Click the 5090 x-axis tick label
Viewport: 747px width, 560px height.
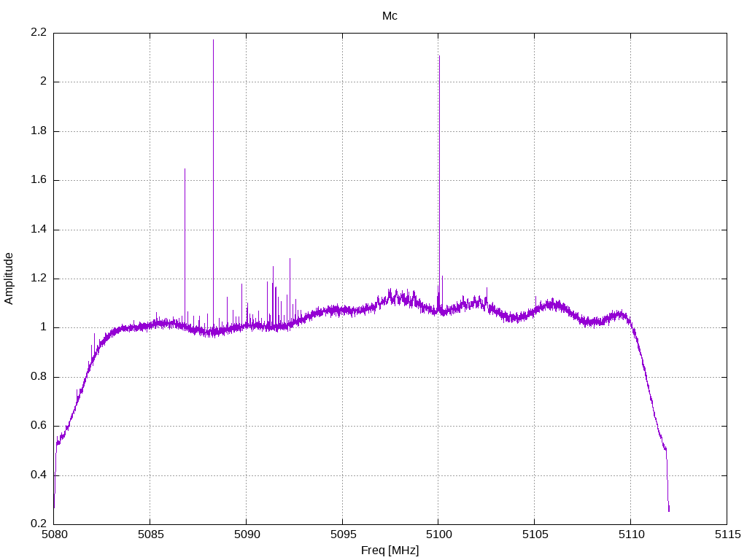tap(247, 534)
